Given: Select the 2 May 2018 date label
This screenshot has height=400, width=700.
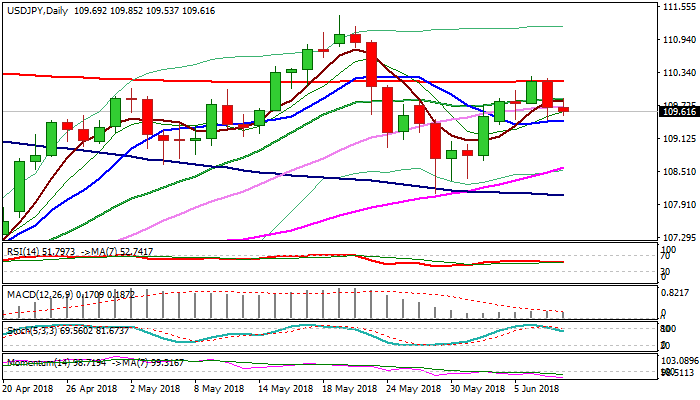Looking at the screenshot, I should point(154,387).
